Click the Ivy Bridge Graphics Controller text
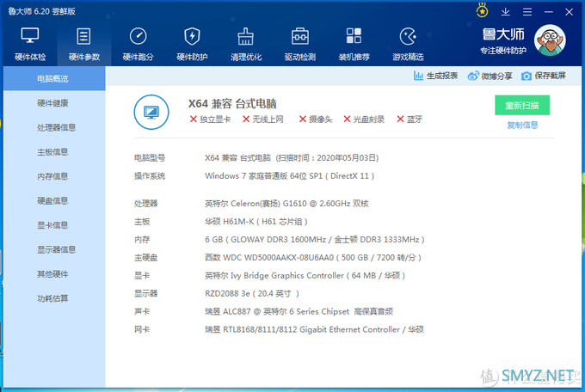Screen dimensions: 585x392 pyautogui.click(x=305, y=276)
